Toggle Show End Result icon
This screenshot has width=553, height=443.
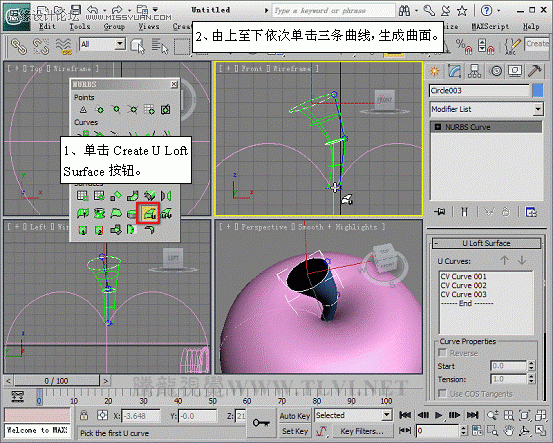pyautogui.click(x=464, y=212)
